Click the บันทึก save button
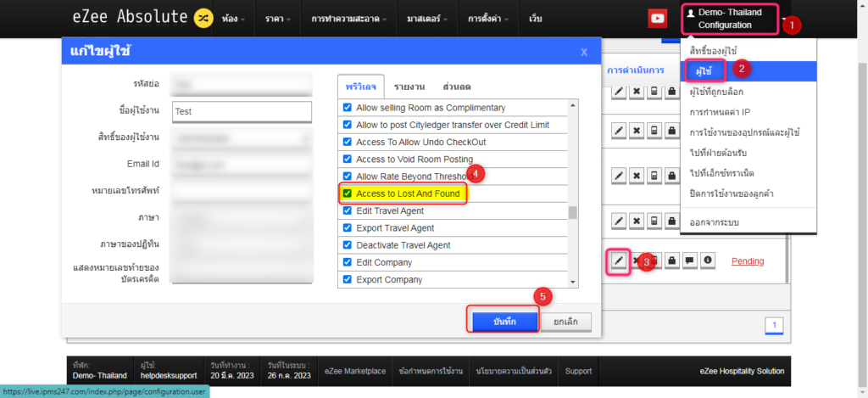The height and width of the screenshot is (398, 868). tap(505, 322)
